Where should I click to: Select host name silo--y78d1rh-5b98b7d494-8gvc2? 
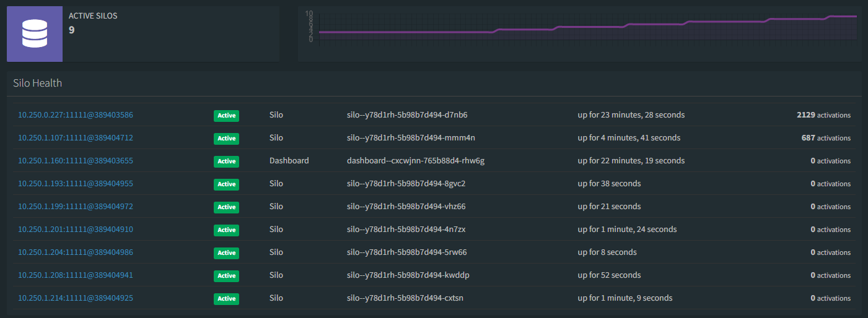[x=406, y=184]
